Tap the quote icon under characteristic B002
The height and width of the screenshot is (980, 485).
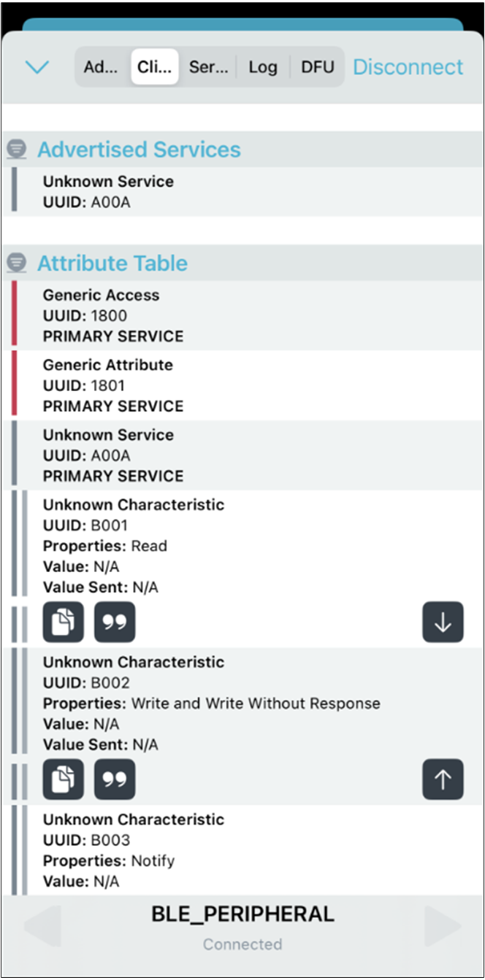point(115,779)
